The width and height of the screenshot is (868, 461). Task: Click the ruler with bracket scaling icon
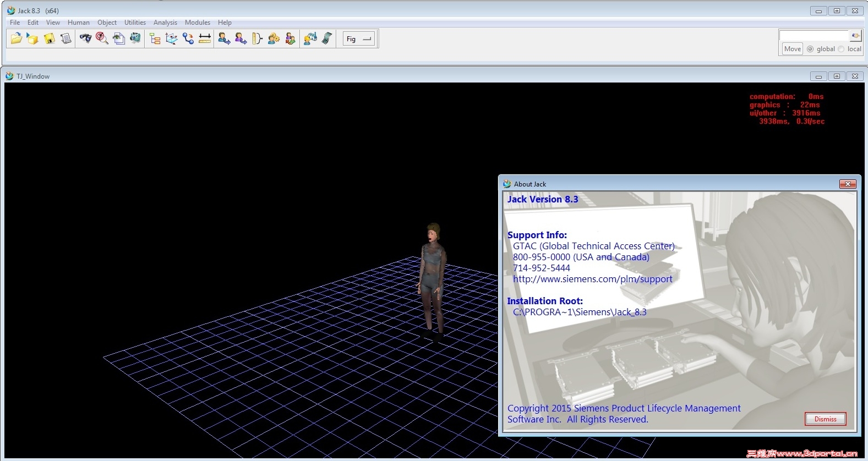coord(257,39)
